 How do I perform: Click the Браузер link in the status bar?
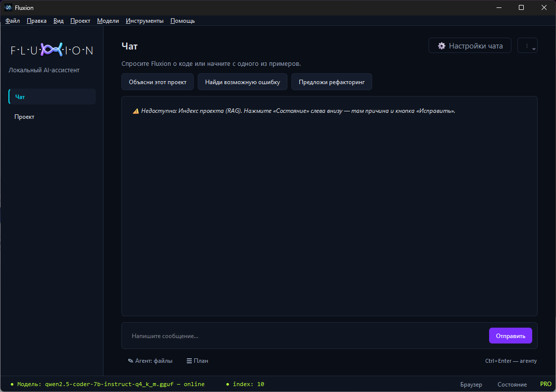471,384
